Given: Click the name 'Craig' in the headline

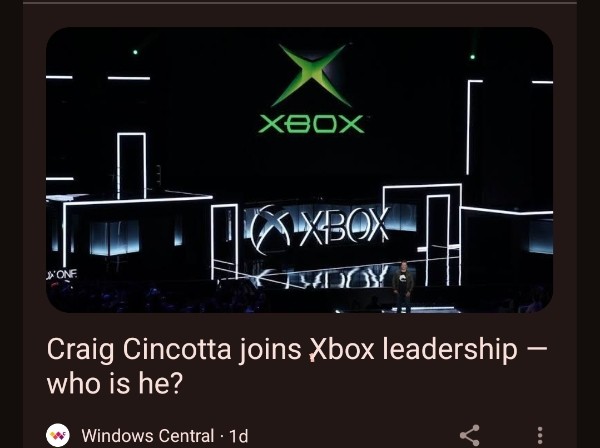Looking at the screenshot, I should (80, 350).
